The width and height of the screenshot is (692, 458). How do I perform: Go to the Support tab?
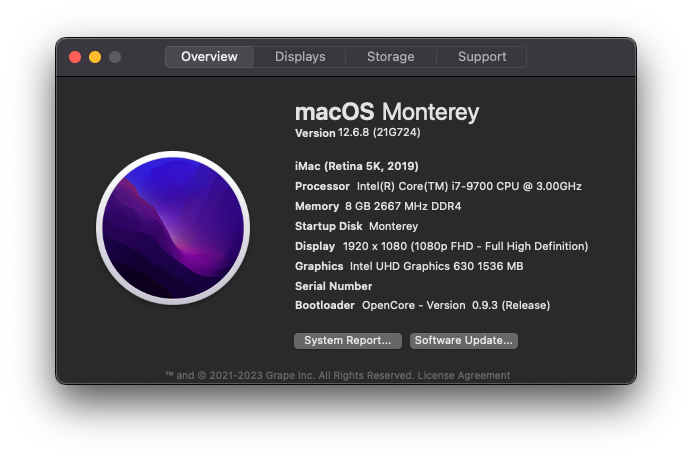482,57
